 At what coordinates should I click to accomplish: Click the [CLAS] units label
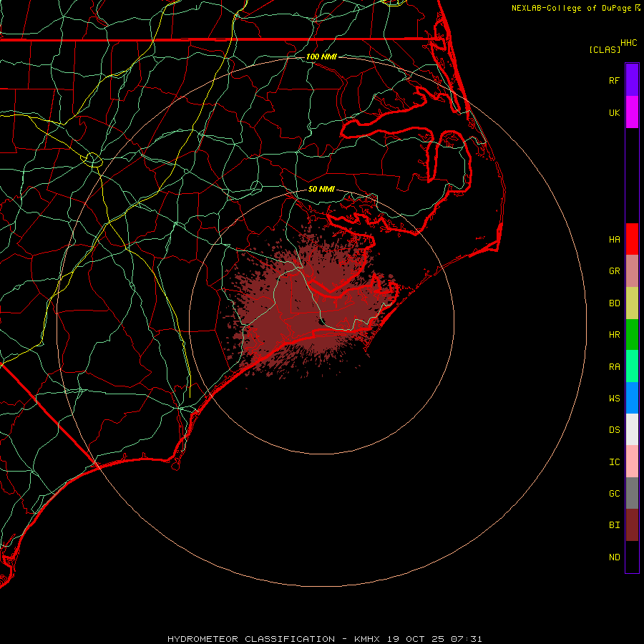point(605,49)
